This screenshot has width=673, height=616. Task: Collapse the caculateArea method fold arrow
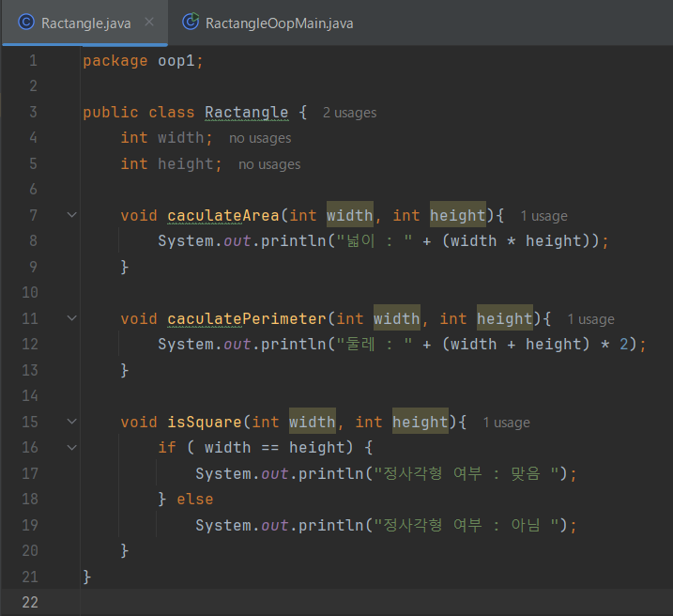click(72, 215)
